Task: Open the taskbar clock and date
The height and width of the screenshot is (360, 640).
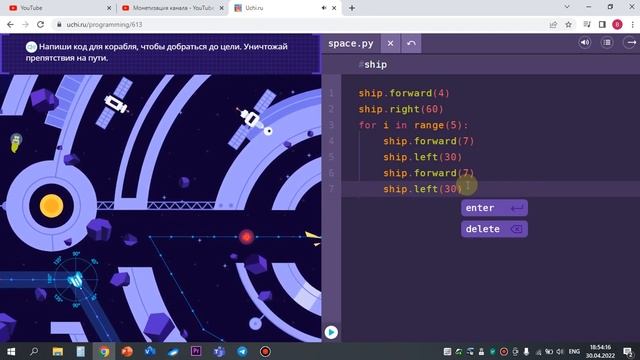Action: pos(600,351)
